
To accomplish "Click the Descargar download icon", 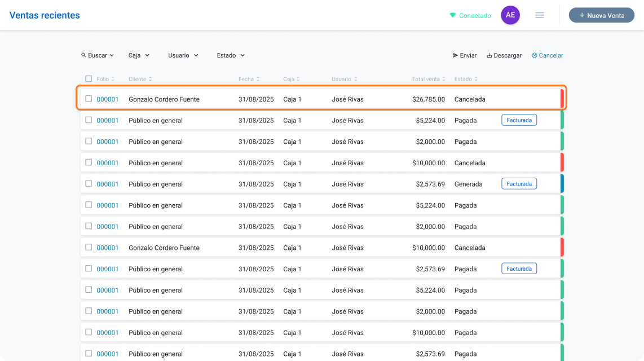I will point(489,55).
